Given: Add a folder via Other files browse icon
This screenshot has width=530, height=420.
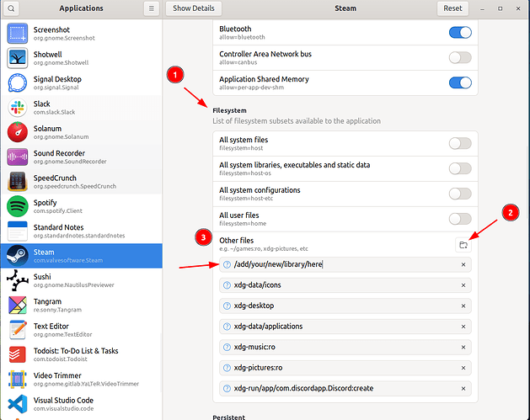Looking at the screenshot, I should pos(463,245).
